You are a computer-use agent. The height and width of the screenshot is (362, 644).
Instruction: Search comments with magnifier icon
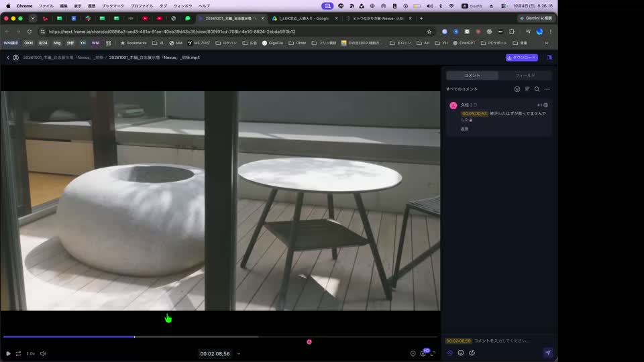click(537, 89)
